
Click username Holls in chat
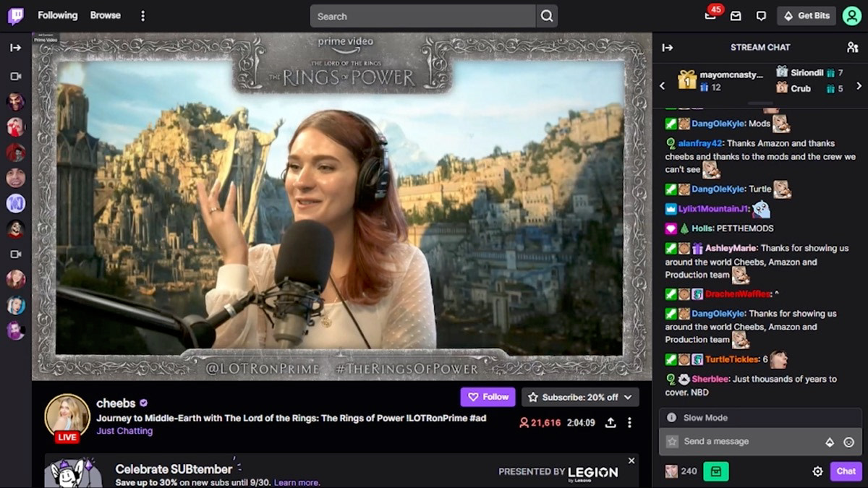[702, 228]
